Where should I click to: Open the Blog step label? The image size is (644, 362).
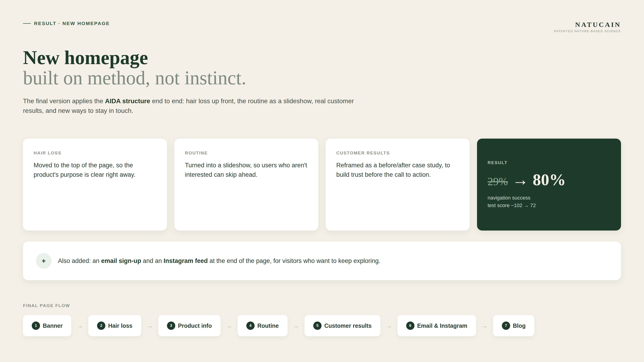[519, 326]
